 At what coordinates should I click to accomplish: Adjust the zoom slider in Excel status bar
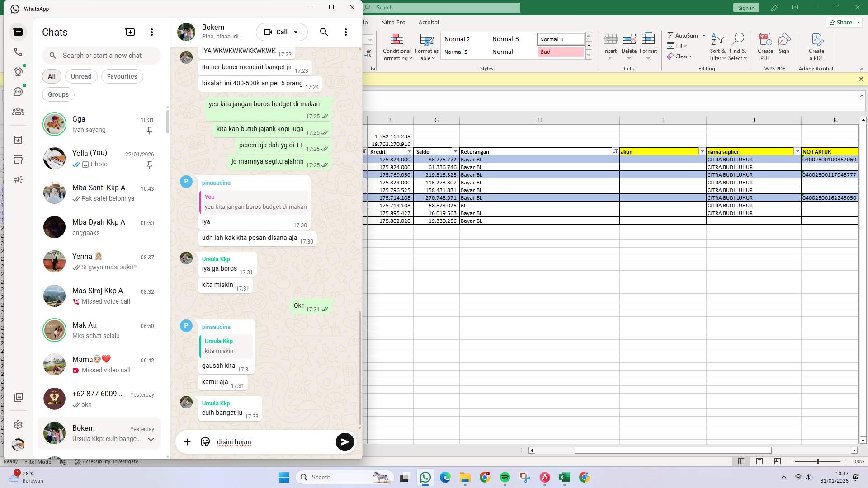[818, 461]
